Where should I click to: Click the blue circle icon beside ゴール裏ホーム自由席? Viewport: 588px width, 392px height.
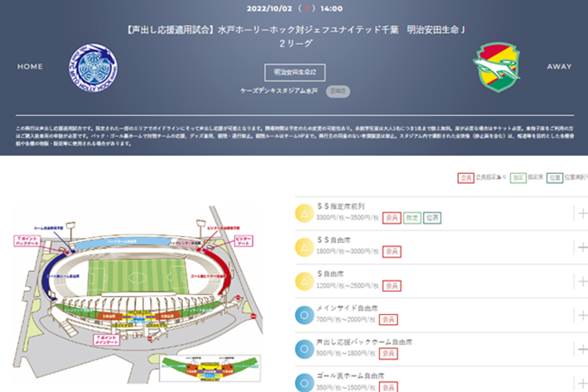coord(304,383)
